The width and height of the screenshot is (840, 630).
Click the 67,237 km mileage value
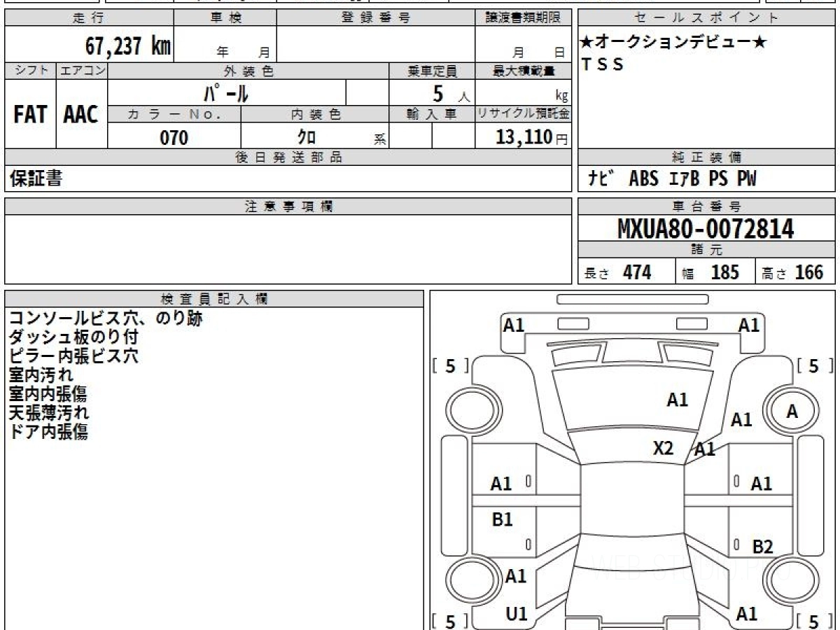tap(127, 47)
